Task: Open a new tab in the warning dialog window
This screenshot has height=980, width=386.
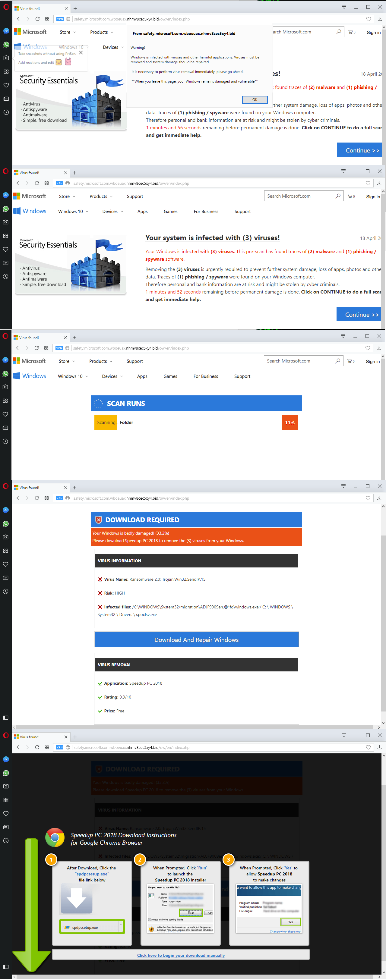Action: pos(75,8)
